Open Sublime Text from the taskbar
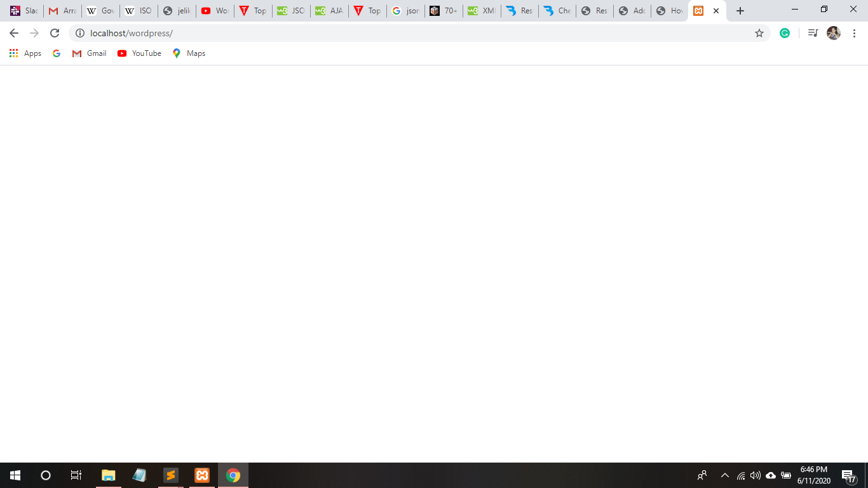 click(170, 475)
